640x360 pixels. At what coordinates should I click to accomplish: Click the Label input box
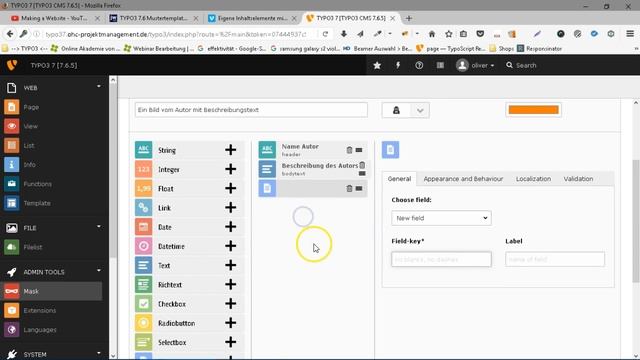[x=555, y=259]
